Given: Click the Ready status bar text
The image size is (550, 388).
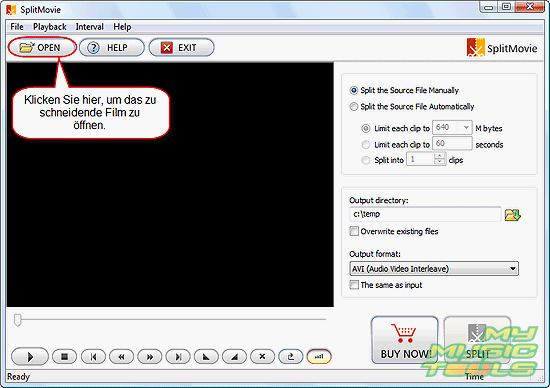Looking at the screenshot, I should [18, 377].
